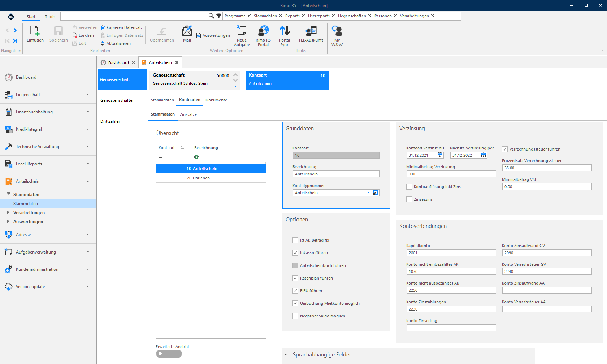The width and height of the screenshot is (607, 364).
Task: Expand Verarbeitungen tree node
Action: pos(8,213)
